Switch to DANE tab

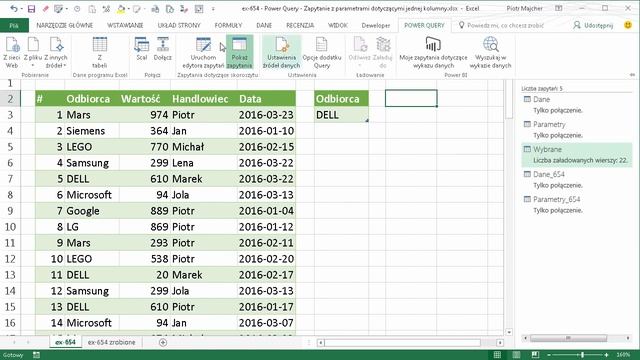click(264, 25)
